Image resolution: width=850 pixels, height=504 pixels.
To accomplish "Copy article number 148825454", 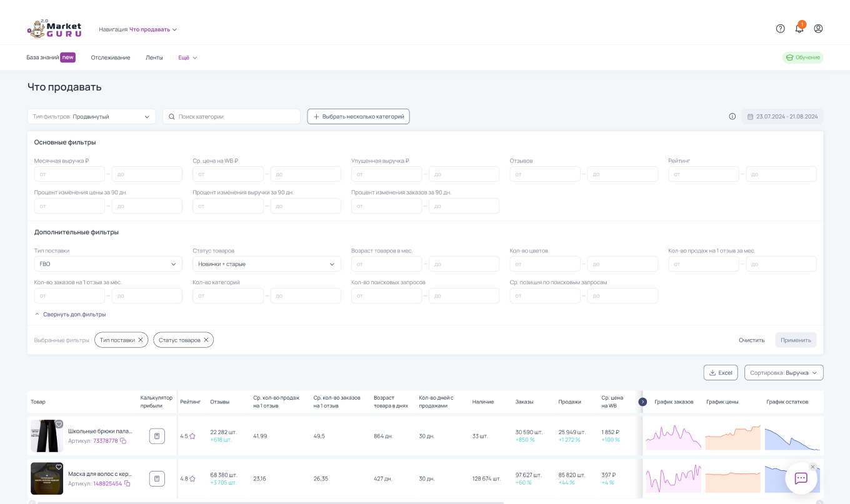I will [x=127, y=483].
